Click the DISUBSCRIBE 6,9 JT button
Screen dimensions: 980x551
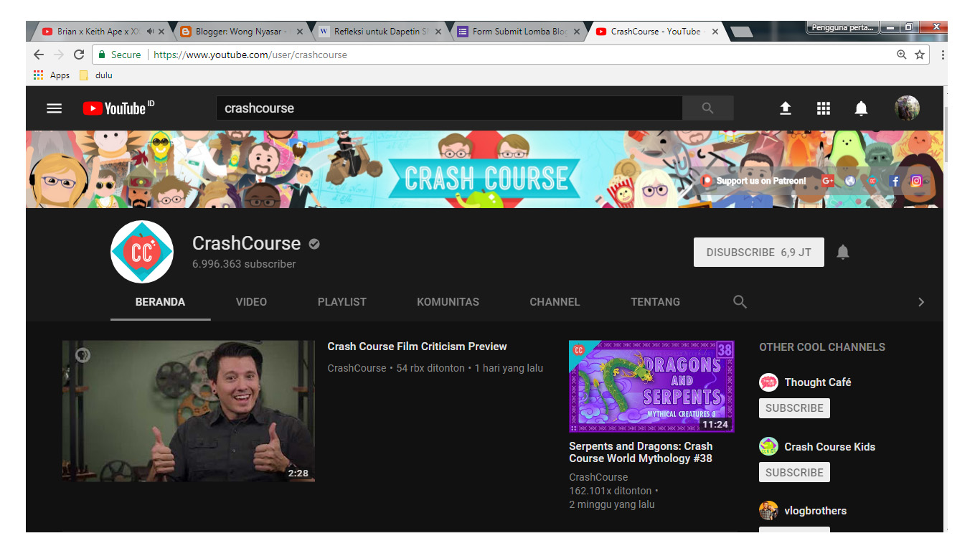coord(759,253)
